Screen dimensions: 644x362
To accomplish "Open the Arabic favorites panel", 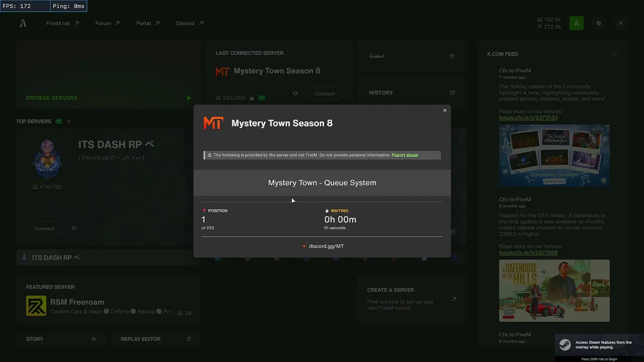I will 412,56.
